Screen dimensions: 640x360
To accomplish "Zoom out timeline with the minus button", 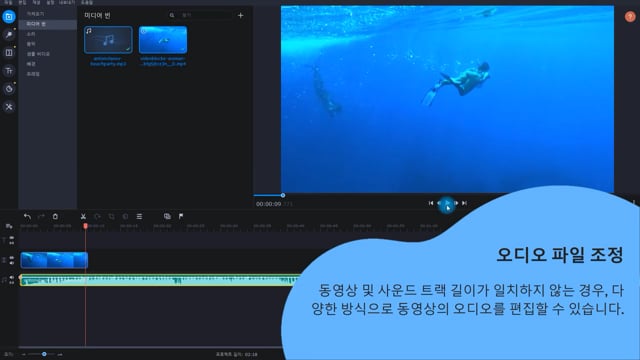I will 24,354.
